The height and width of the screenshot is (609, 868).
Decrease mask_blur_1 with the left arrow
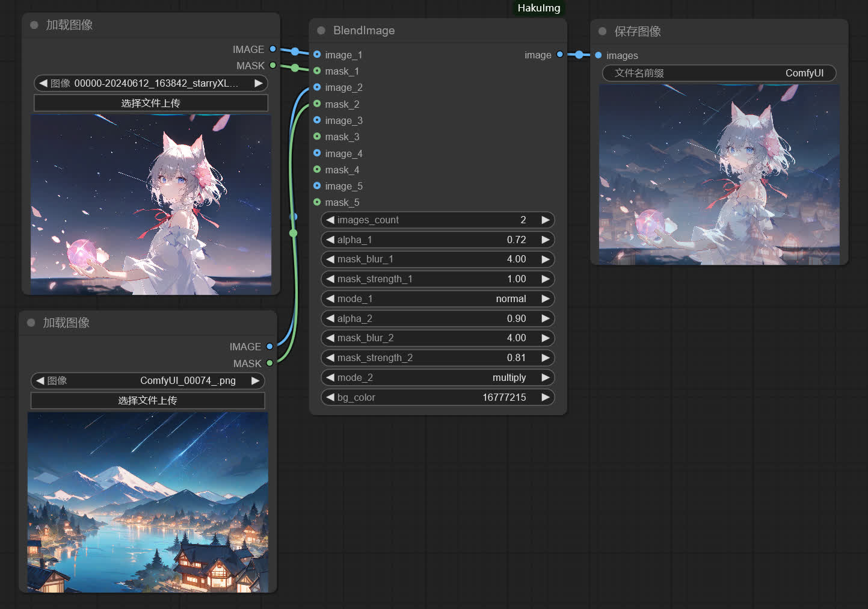click(330, 259)
